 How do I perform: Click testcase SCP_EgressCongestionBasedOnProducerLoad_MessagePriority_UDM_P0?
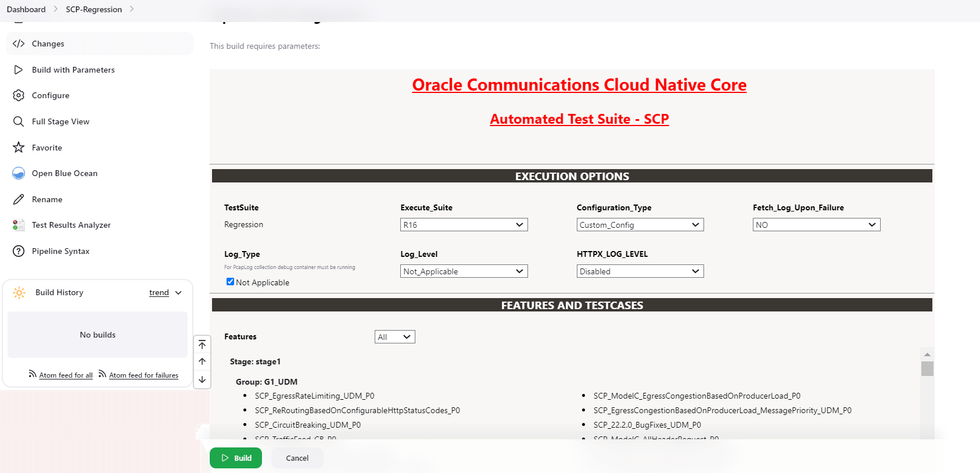723,410
